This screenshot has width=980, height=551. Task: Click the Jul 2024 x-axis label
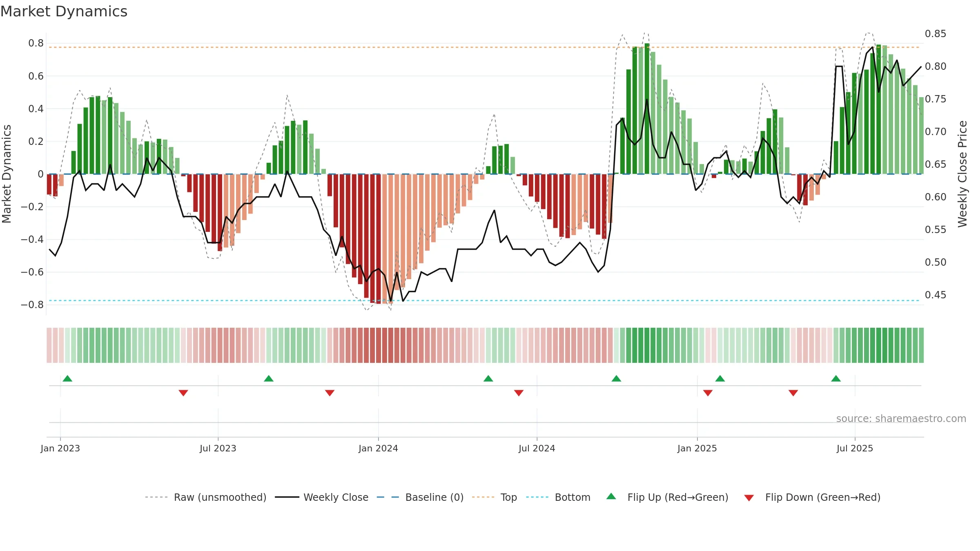(537, 448)
